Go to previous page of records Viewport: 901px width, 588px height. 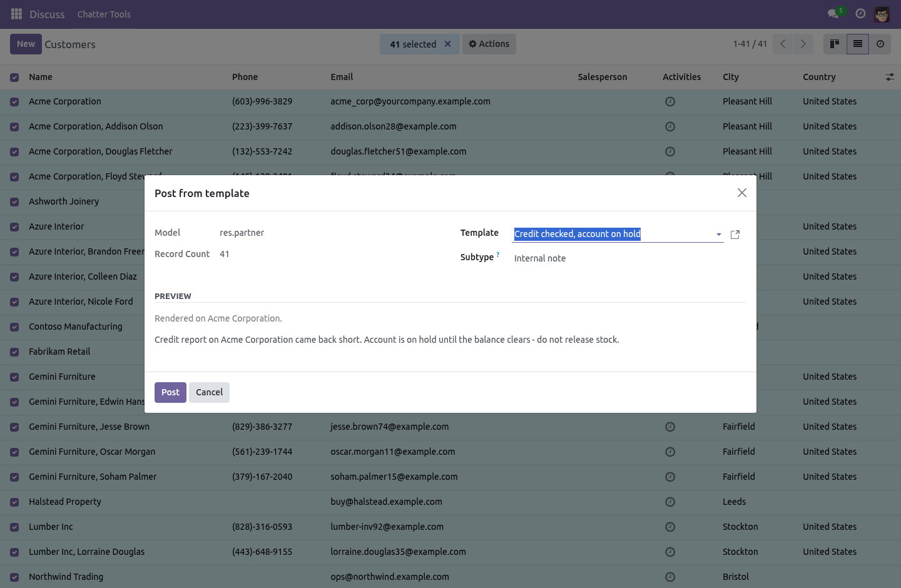783,44
